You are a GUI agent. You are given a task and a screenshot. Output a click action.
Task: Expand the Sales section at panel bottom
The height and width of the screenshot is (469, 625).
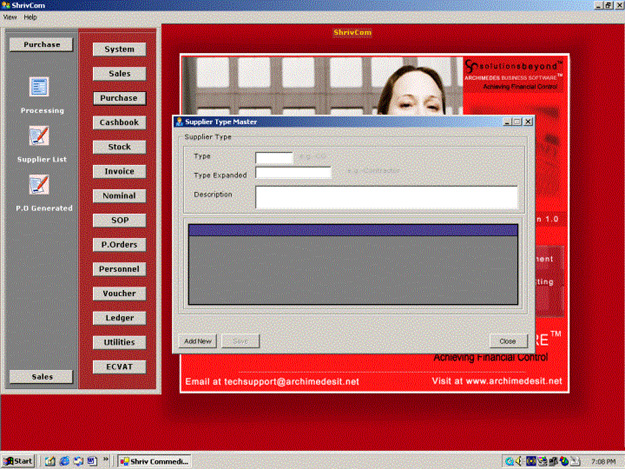(40, 376)
